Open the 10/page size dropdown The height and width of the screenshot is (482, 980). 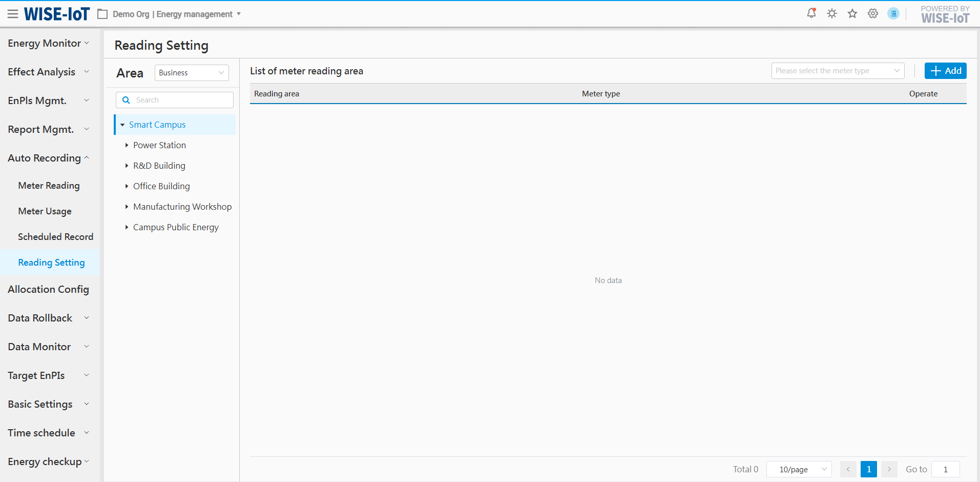(799, 469)
